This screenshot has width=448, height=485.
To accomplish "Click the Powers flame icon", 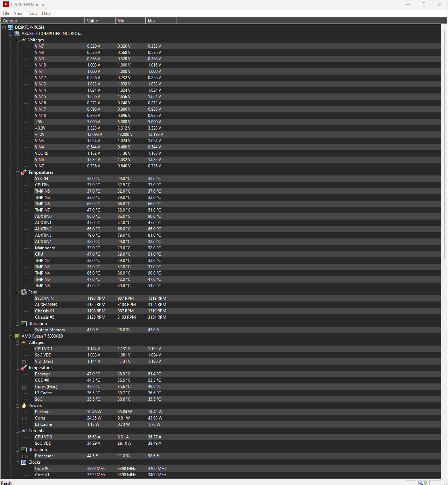I will point(24,406).
